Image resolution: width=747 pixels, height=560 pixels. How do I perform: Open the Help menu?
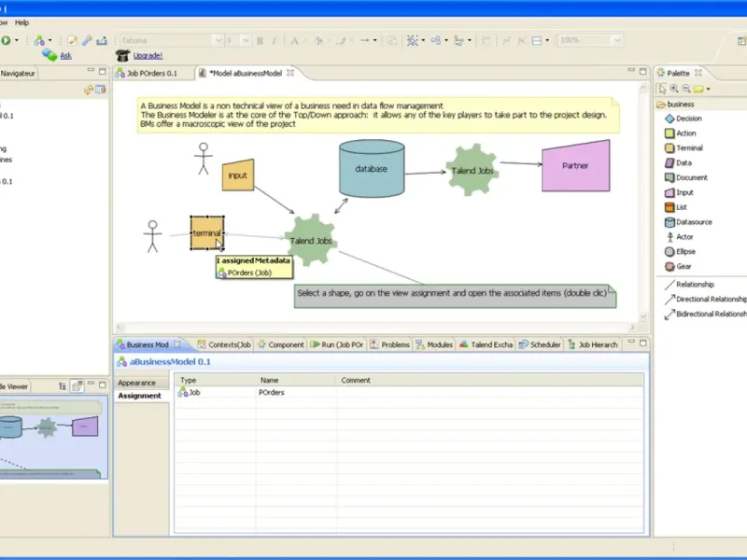[21, 22]
